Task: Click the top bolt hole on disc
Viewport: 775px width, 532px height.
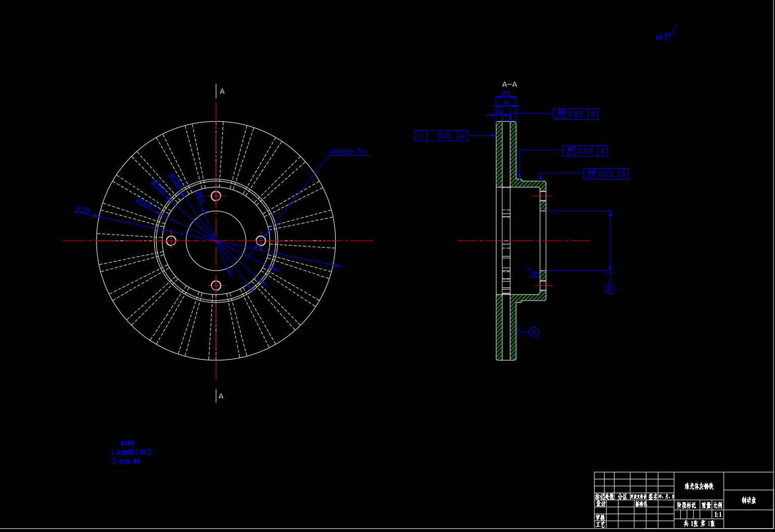Action: tap(216, 196)
